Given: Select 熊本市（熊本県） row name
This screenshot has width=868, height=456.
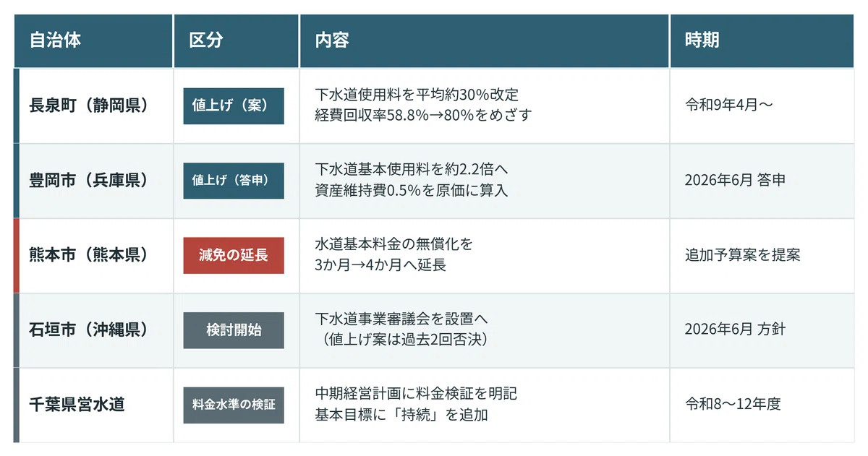Looking at the screenshot, I should tap(89, 255).
